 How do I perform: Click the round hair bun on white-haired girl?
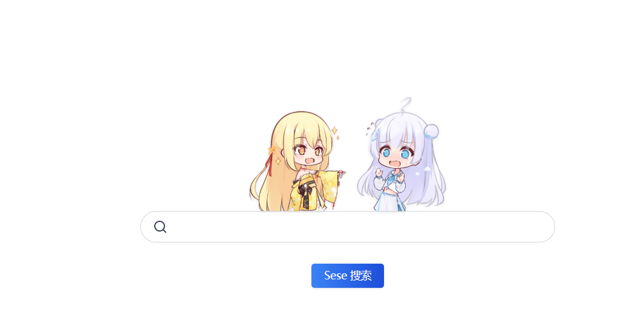(x=431, y=131)
